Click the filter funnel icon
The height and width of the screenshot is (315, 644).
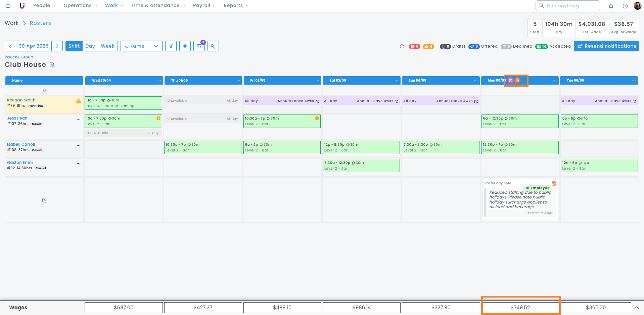(x=171, y=46)
